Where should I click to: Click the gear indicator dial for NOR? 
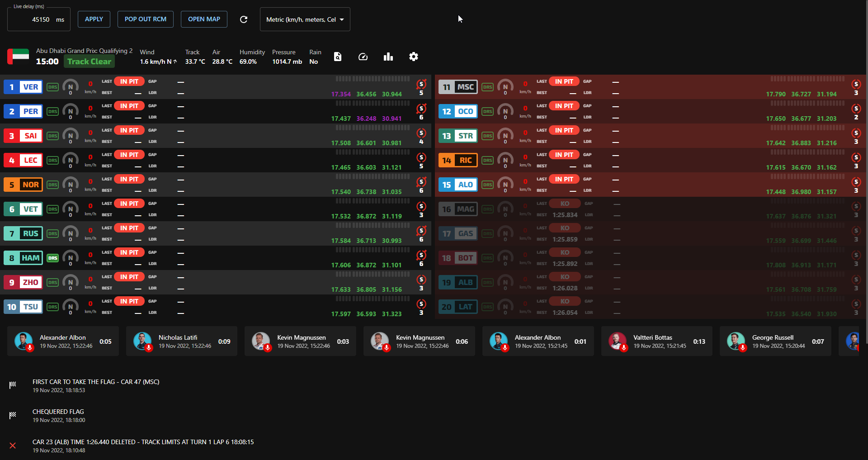tap(71, 185)
